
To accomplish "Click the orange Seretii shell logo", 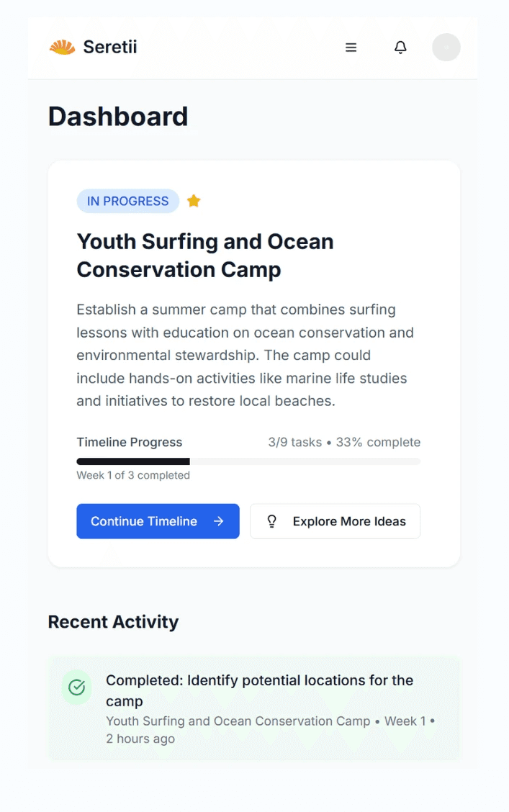I will click(x=62, y=47).
